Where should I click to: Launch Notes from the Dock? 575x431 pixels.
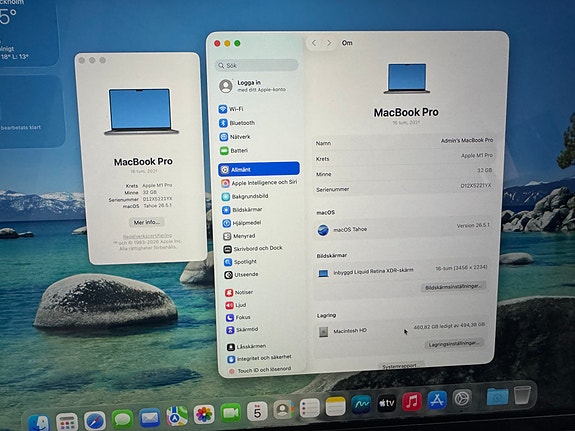tap(336, 406)
